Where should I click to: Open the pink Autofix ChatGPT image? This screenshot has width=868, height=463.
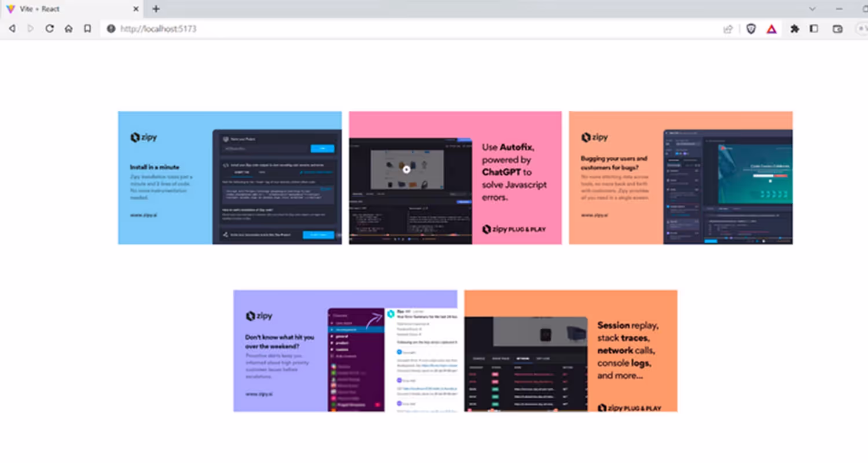[x=455, y=178]
